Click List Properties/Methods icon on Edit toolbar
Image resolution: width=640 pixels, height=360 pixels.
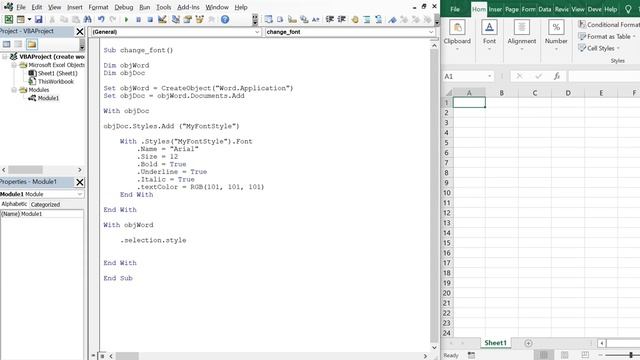click(268, 19)
